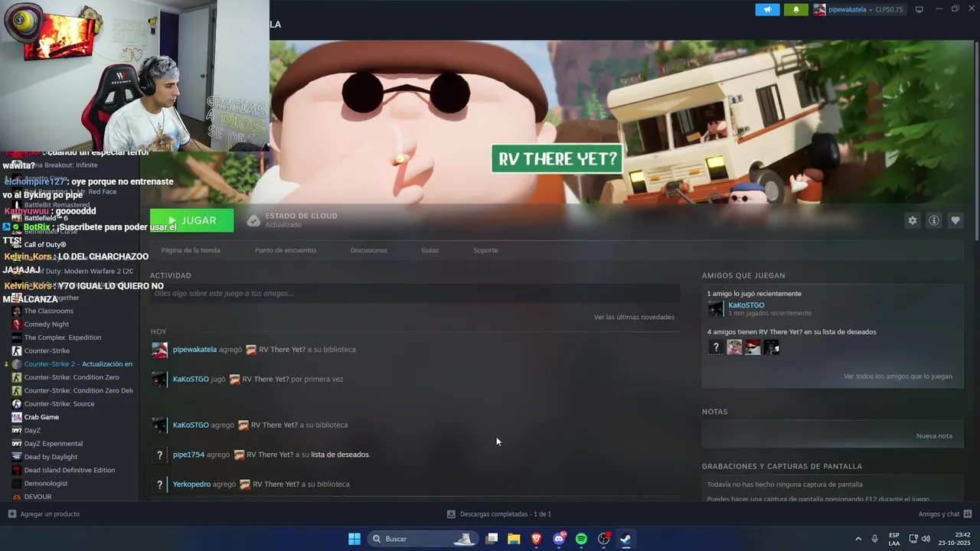
Task: Open Task View on the taskbar
Action: (492, 539)
